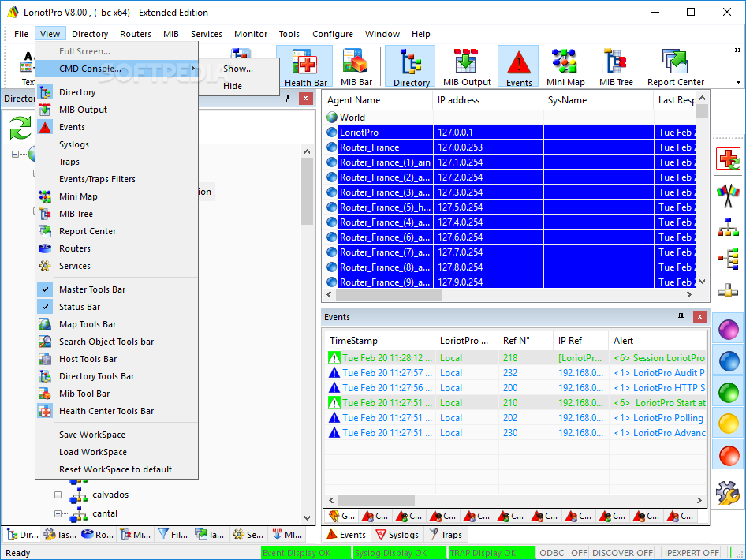Viewport: 746px width, 560px height.
Task: Click the red ball filter button
Action: tap(728, 456)
